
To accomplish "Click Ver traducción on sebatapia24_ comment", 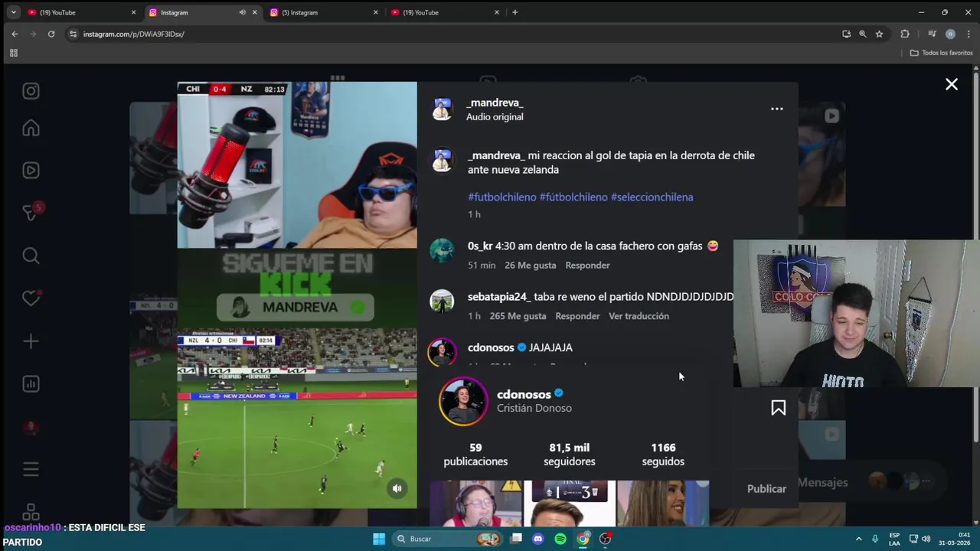I will pyautogui.click(x=639, y=316).
